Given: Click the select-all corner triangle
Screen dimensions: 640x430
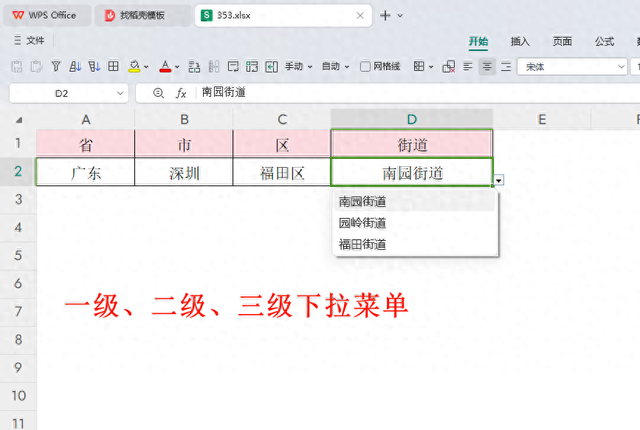Looking at the screenshot, I should pyautogui.click(x=18, y=120).
